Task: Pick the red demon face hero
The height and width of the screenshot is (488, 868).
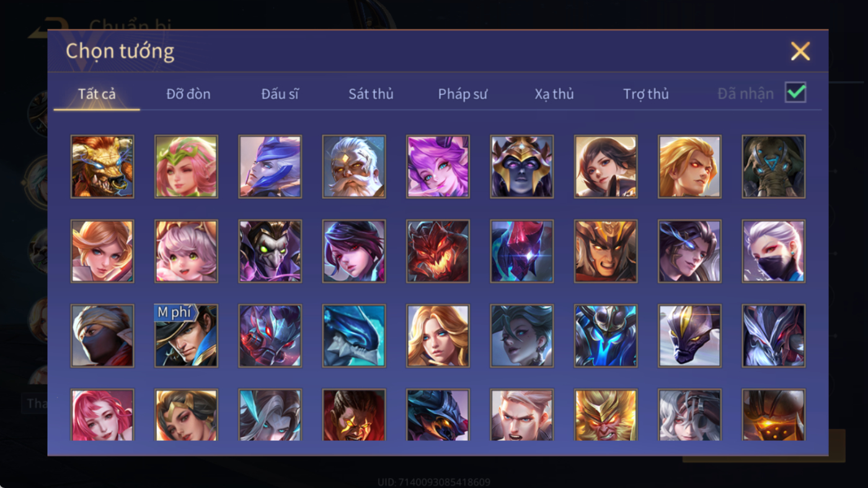Action: coord(438,251)
